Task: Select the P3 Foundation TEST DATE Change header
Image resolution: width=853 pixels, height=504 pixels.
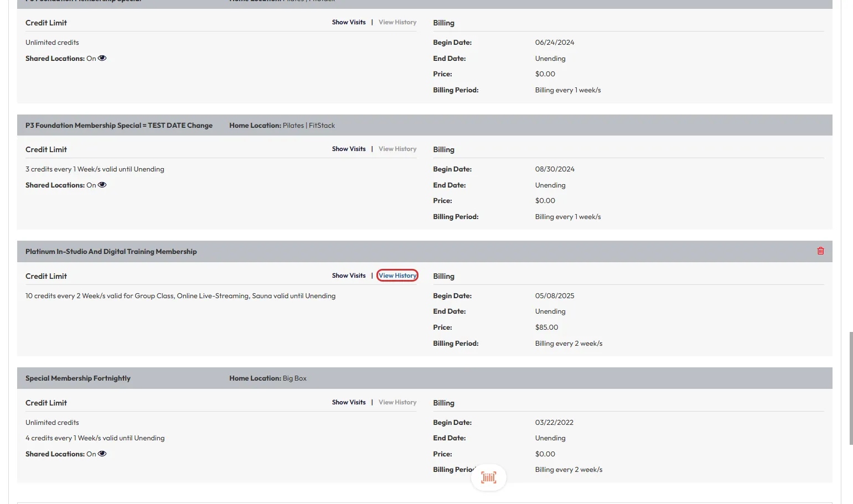Action: 119,126
